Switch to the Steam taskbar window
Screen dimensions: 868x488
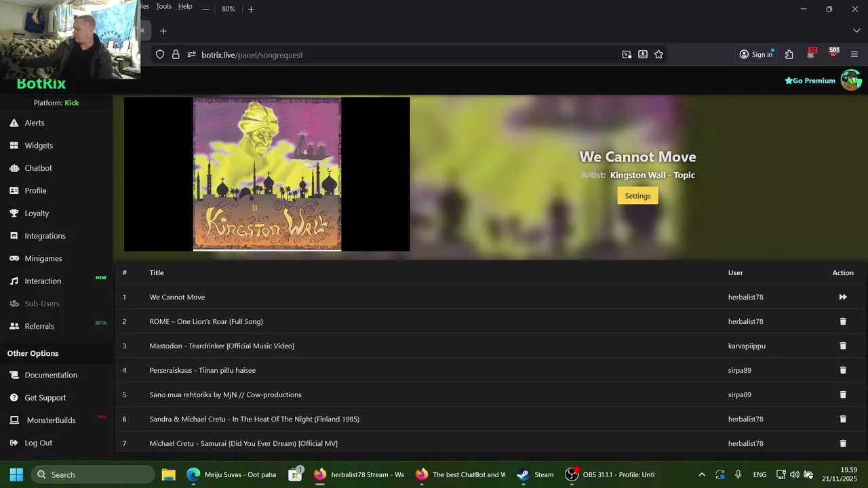coord(535,474)
